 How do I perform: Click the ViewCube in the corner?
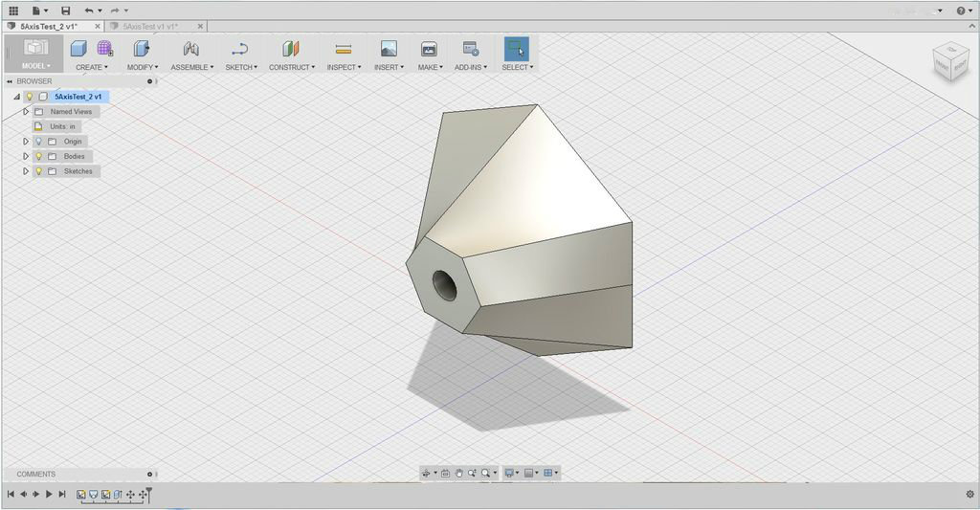coord(950,59)
